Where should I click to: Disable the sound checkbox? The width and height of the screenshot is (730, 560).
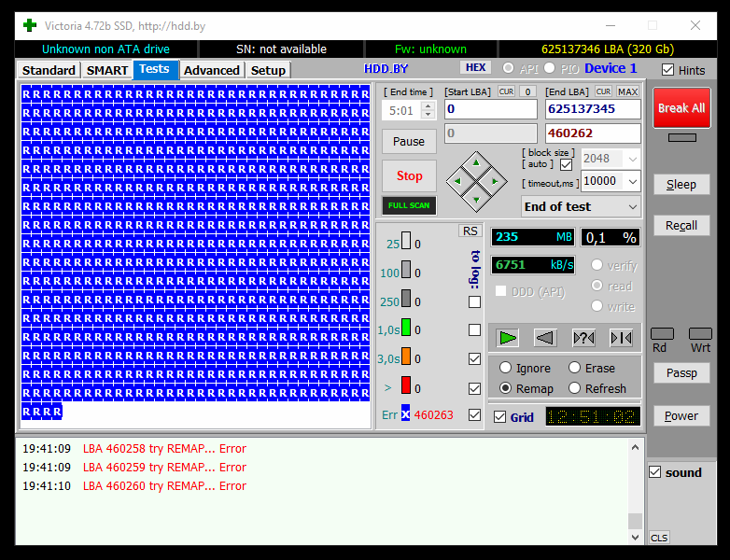pos(655,472)
